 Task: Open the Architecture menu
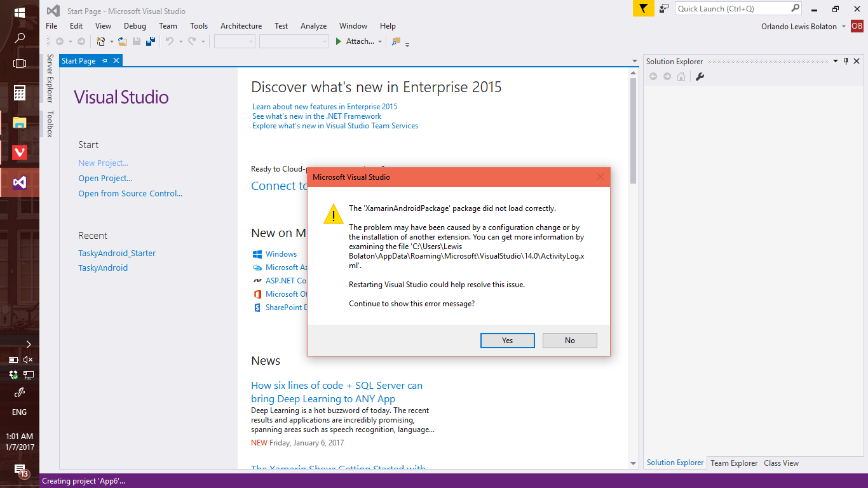click(x=241, y=26)
